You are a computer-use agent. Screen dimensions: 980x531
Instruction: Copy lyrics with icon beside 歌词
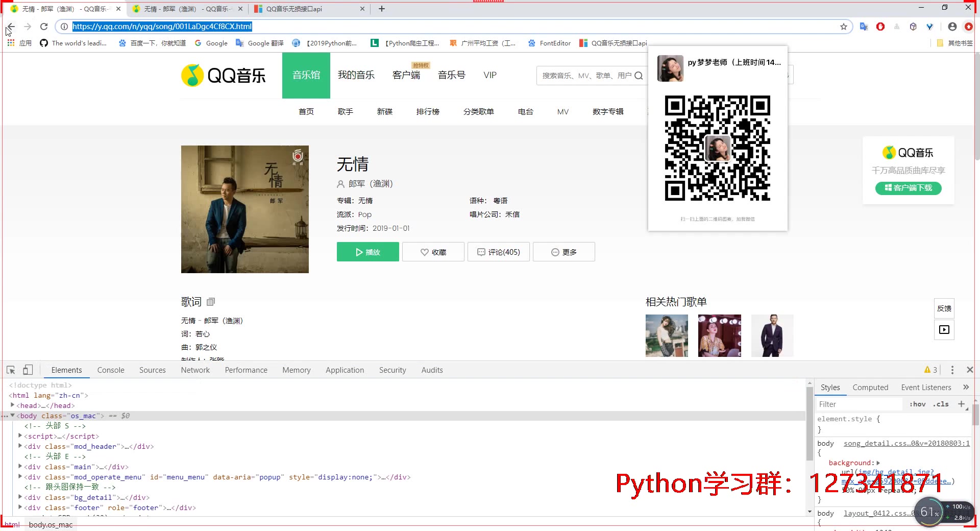click(x=211, y=302)
